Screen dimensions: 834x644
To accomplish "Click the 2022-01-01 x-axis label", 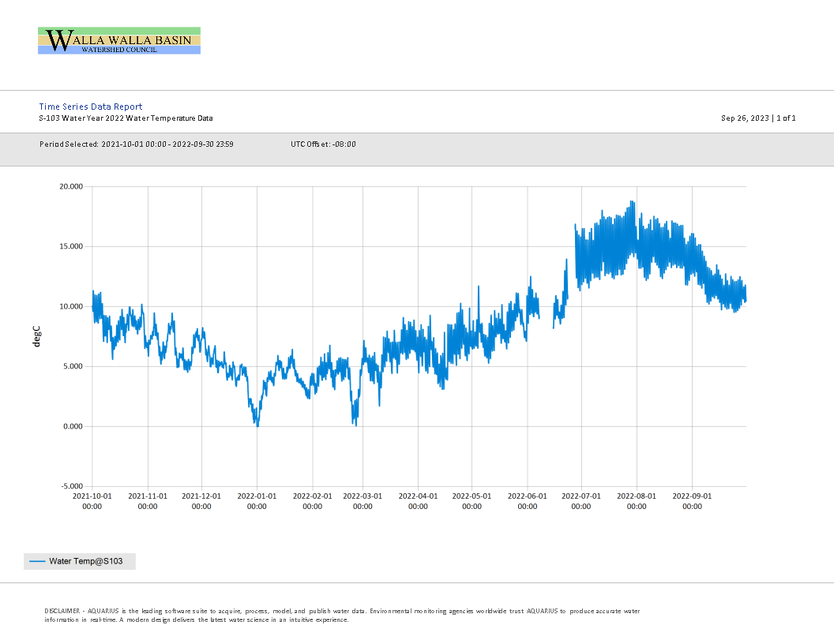I will click(257, 501).
